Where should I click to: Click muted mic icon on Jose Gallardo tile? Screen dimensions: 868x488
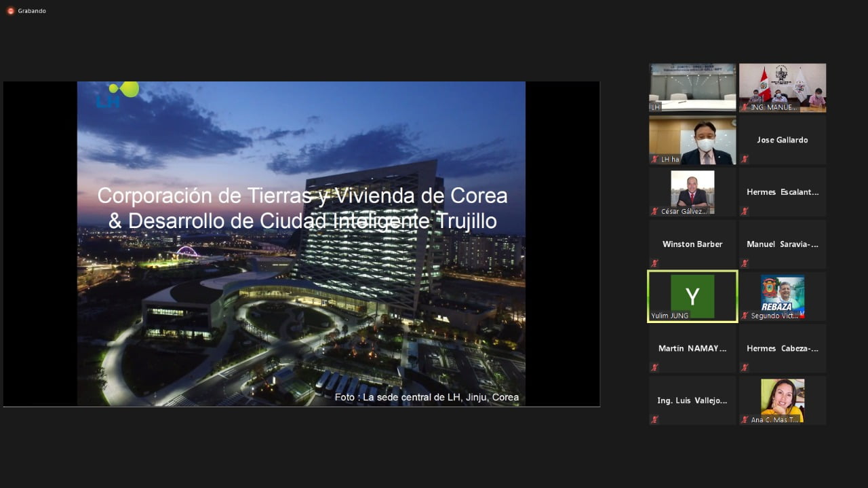[745, 159]
